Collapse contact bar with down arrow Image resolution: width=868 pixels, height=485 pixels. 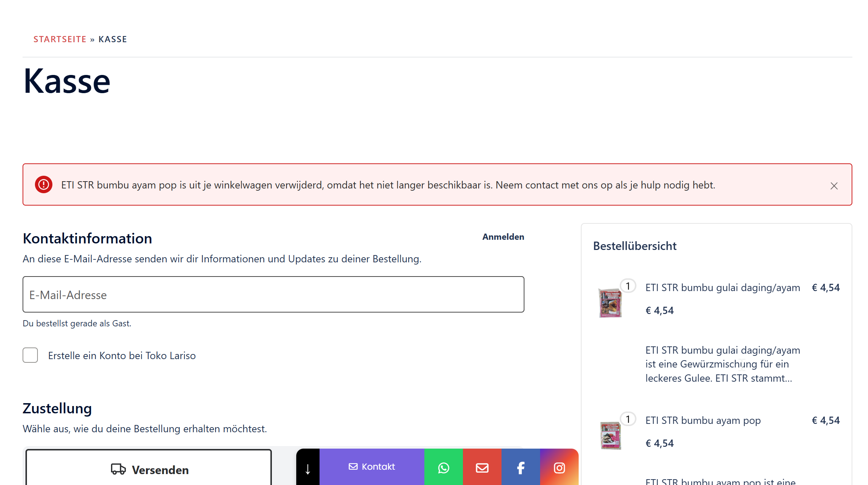click(x=308, y=469)
